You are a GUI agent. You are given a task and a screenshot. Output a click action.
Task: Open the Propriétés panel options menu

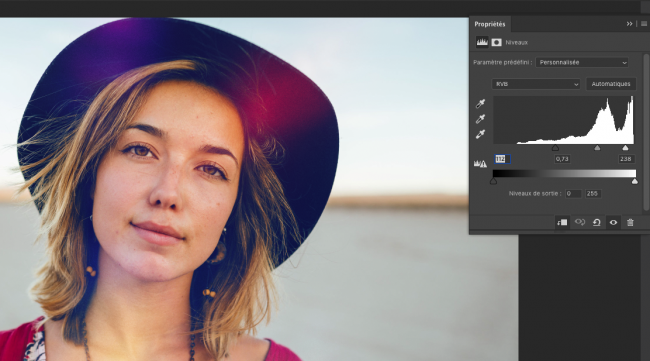(x=644, y=24)
